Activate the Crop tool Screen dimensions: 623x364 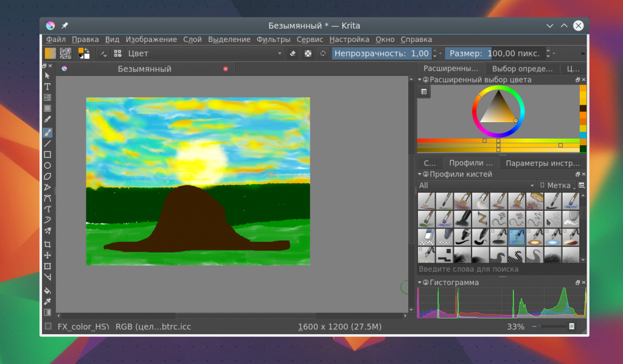47,244
